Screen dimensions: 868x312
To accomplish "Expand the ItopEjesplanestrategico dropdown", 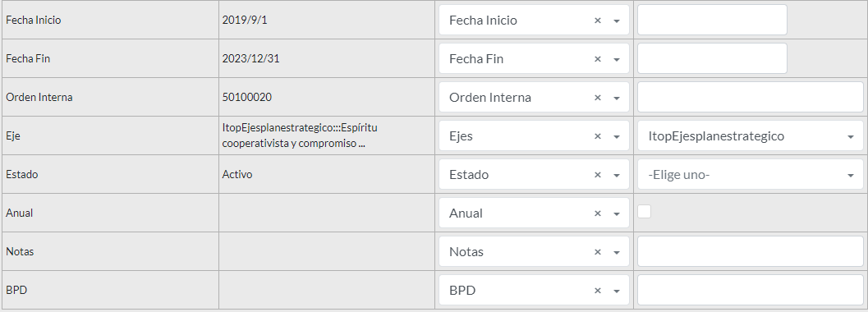I will [x=851, y=136].
